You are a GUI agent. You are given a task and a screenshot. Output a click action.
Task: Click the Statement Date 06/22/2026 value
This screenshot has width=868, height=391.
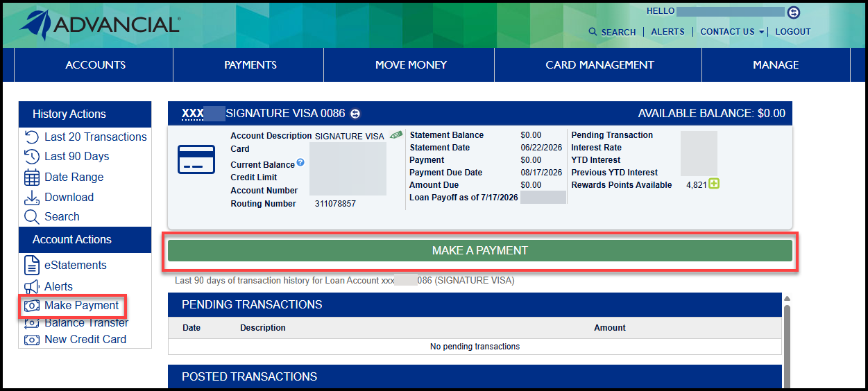click(541, 148)
